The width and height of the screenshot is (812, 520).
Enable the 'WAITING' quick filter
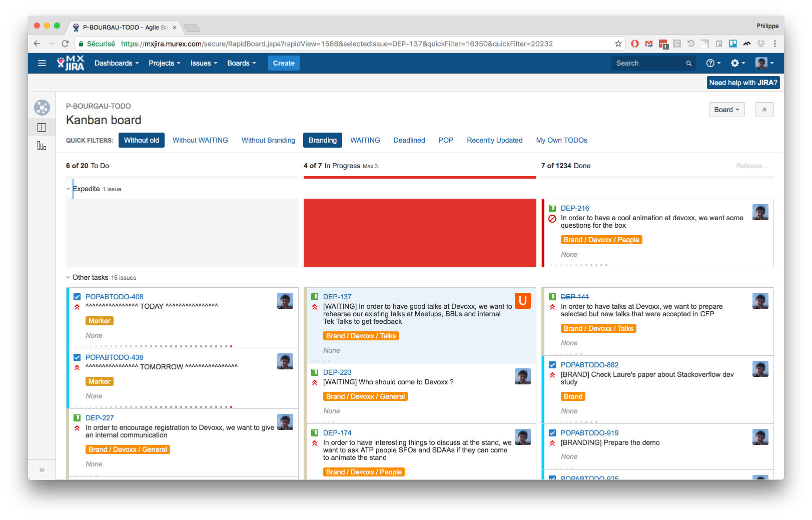tap(365, 140)
